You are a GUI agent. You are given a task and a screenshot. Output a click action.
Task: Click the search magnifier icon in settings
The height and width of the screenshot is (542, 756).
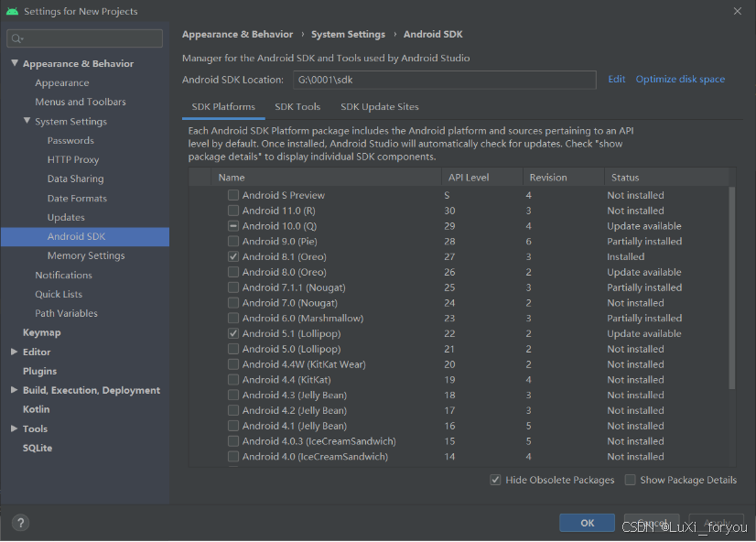click(16, 38)
